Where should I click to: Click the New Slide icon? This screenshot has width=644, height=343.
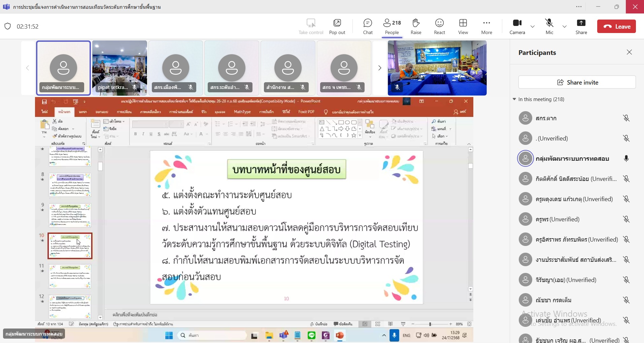pyautogui.click(x=95, y=124)
